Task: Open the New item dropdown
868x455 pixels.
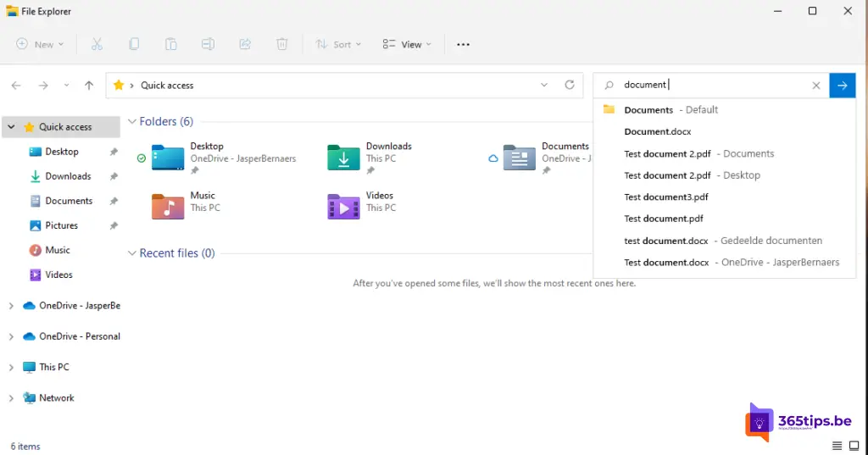Action: point(37,44)
